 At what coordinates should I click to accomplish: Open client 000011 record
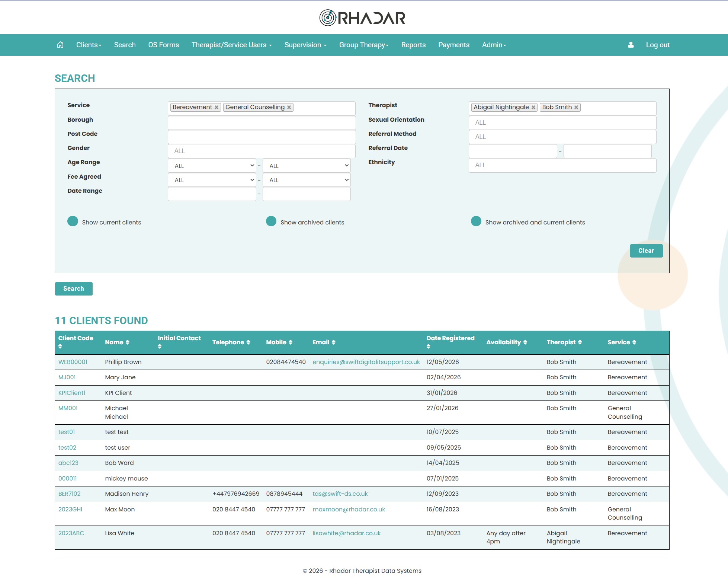click(67, 479)
